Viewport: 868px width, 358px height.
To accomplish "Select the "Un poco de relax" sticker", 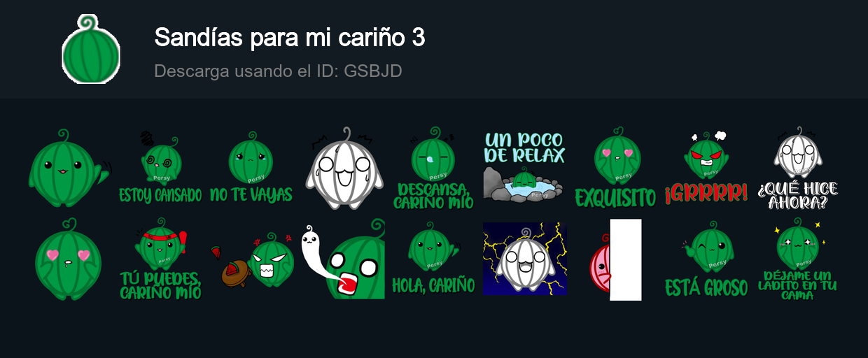I will point(524,166).
